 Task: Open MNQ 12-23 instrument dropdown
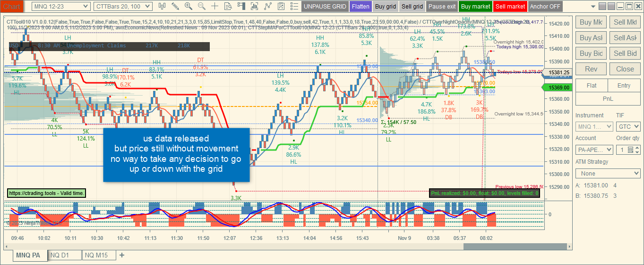point(61,6)
